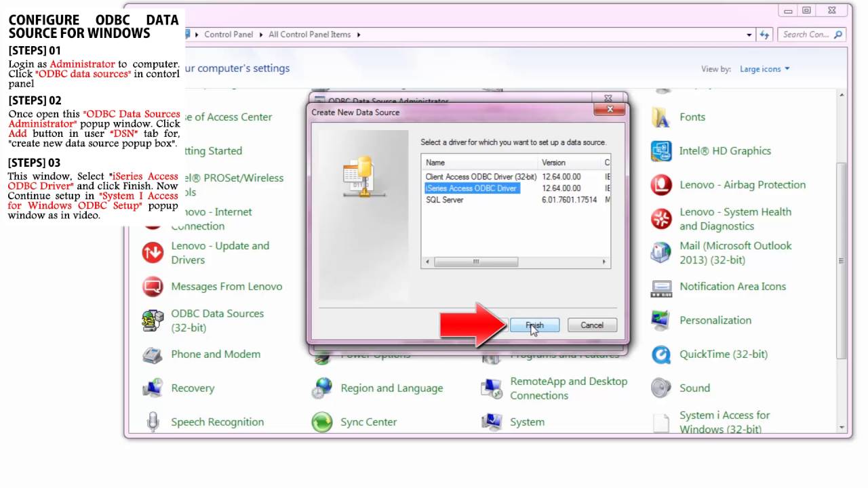Open the Sound icon
868x488 pixels.
click(x=660, y=388)
